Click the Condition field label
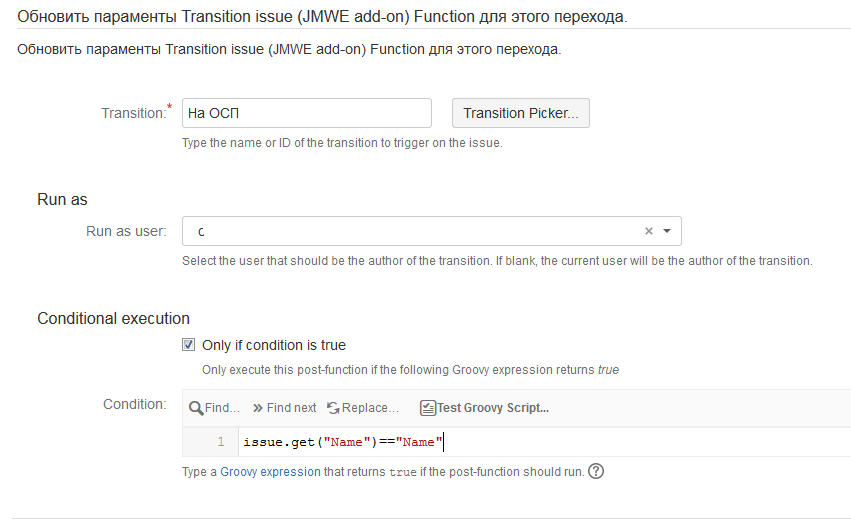Screen dimensions: 851x530 [135, 404]
